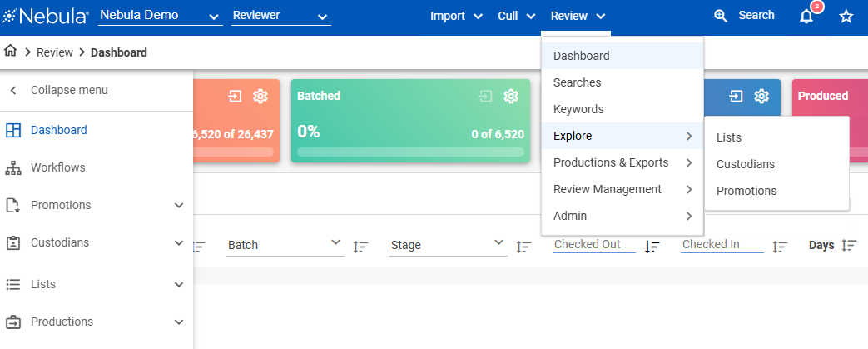868x349 pixels.
Task: Expand Promotions in the sidebar
Action: click(x=178, y=205)
